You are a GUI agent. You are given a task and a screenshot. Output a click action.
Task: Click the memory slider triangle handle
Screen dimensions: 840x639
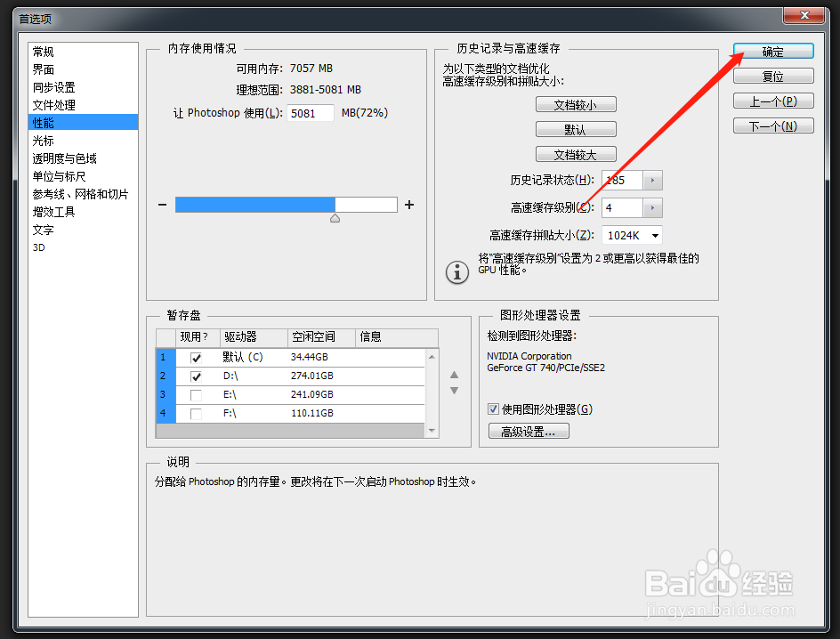(x=335, y=218)
